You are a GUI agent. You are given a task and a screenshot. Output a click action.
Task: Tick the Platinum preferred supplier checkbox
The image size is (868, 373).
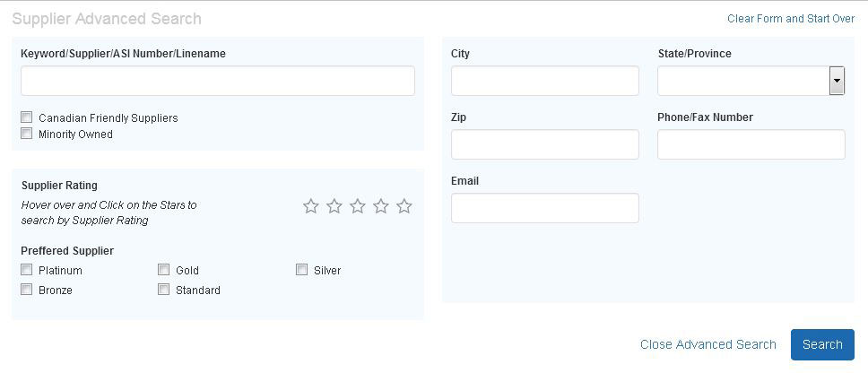27,270
